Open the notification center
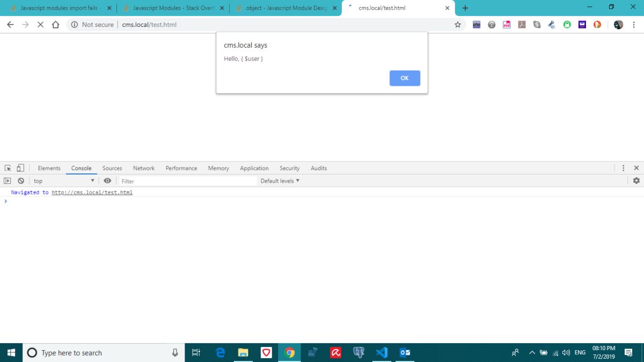644x362 pixels. tap(628, 352)
